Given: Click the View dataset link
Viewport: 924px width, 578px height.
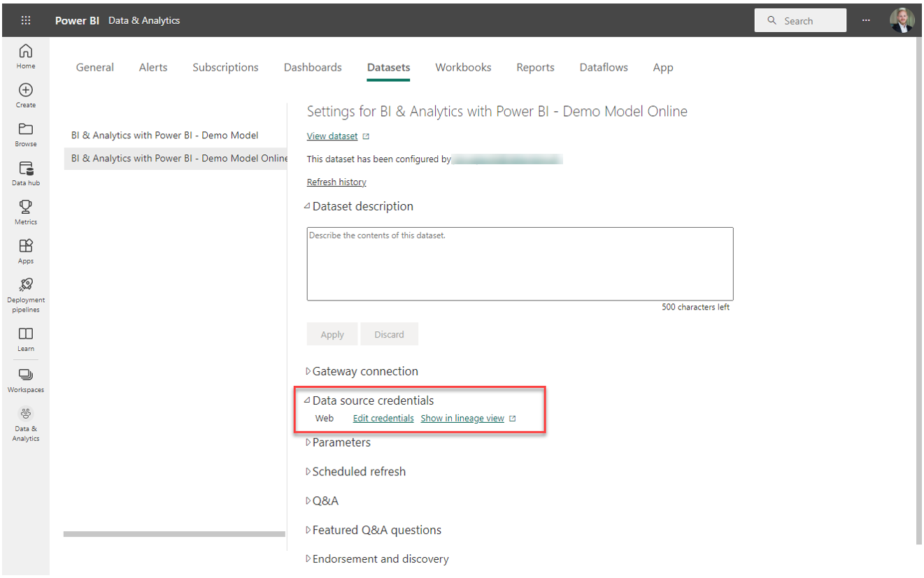Looking at the screenshot, I should [x=332, y=136].
